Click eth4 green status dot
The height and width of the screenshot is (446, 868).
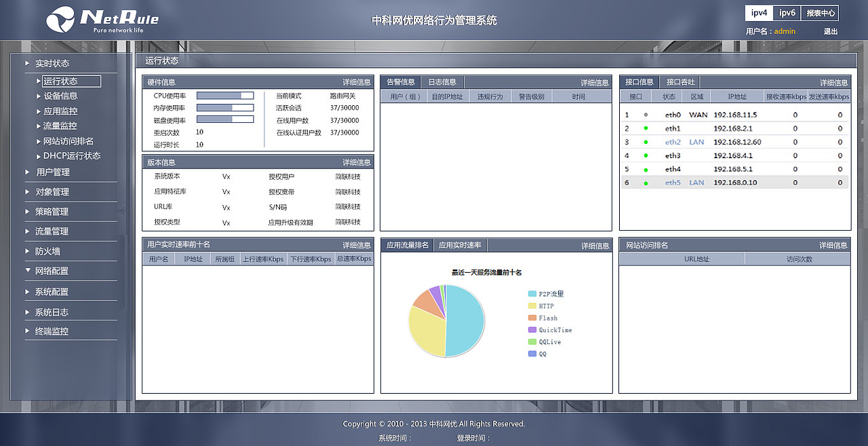[646, 169]
